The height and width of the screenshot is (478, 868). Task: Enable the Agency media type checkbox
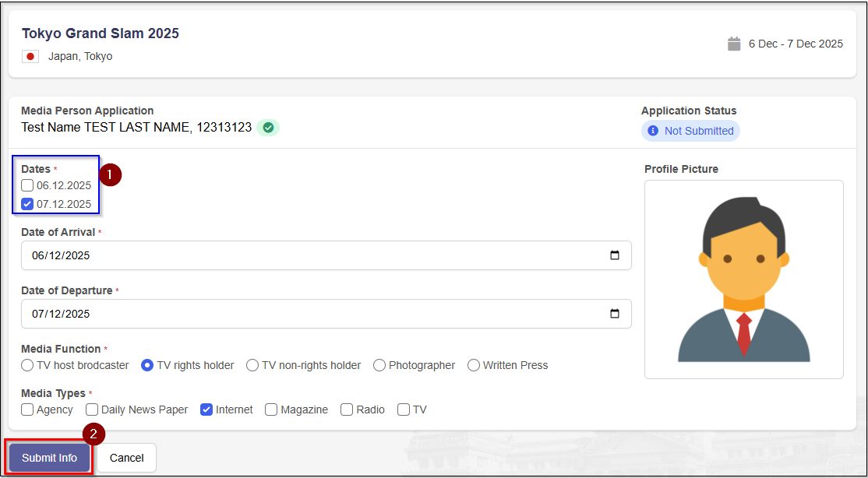pyautogui.click(x=28, y=409)
